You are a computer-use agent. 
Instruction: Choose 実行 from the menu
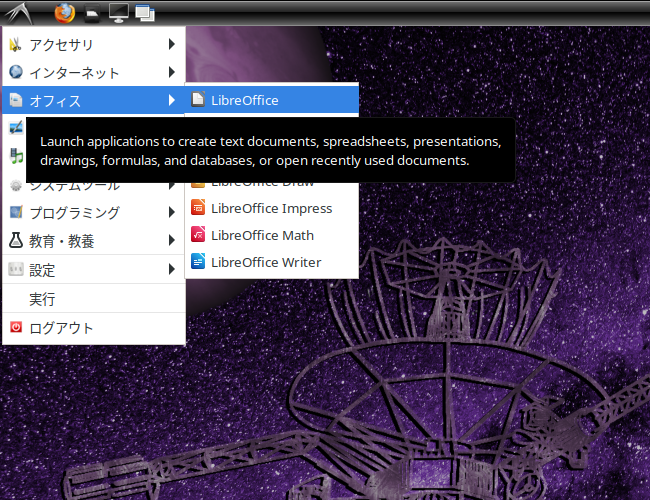coord(94,299)
